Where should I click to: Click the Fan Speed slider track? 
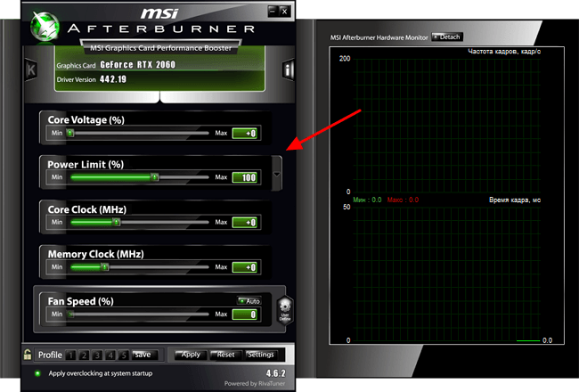click(x=139, y=314)
